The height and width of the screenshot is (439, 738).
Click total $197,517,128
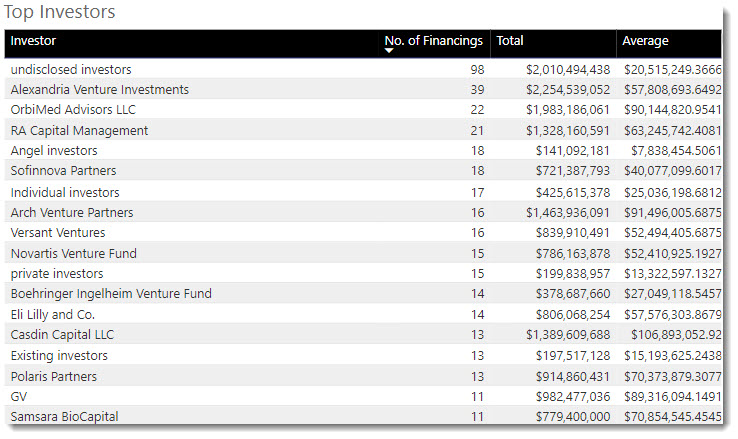(572, 356)
